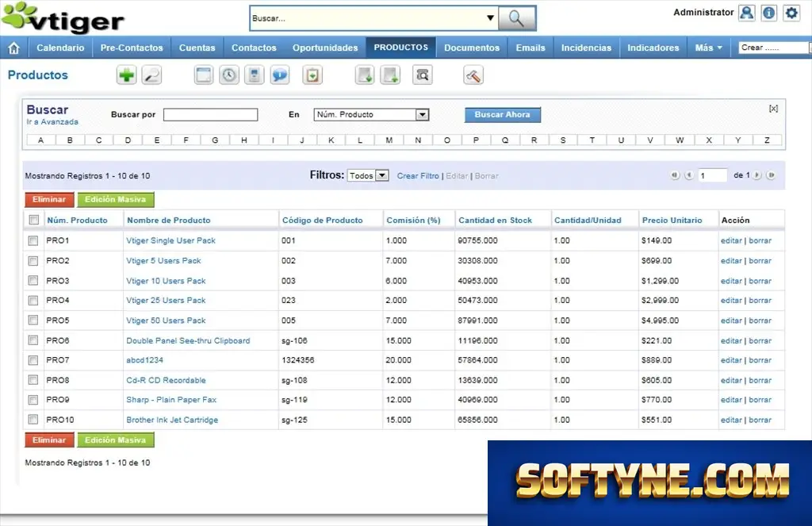Check the box for PRO10 row
812x526 pixels.
coord(33,420)
